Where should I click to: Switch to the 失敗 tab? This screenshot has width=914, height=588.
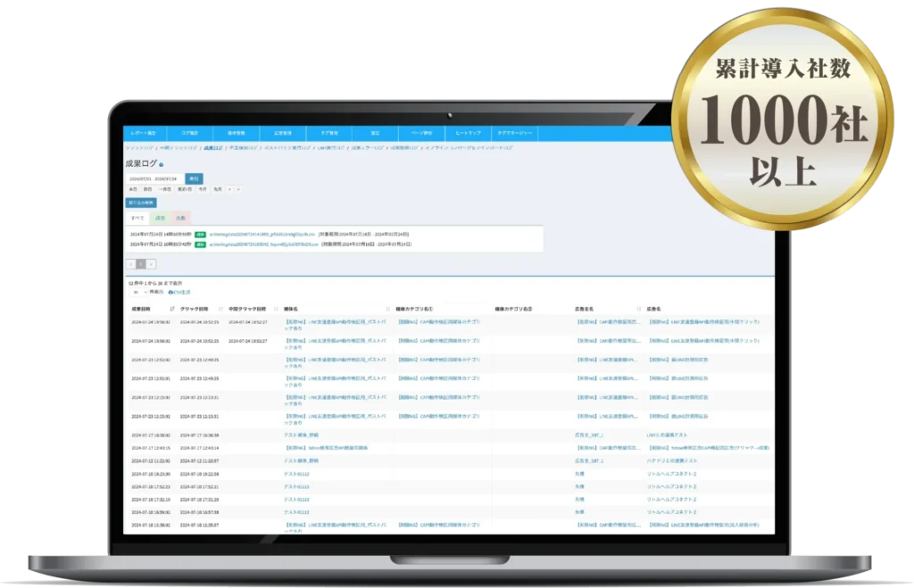[180, 217]
